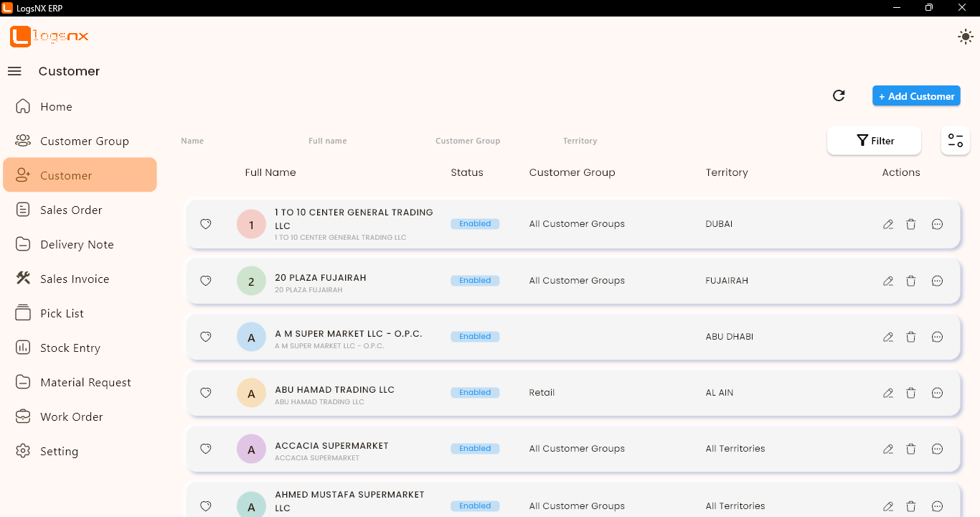Delete AHMED MUSTAFA SUPERMARKET LLC
Viewport: 980px width, 517px height.
click(911, 506)
